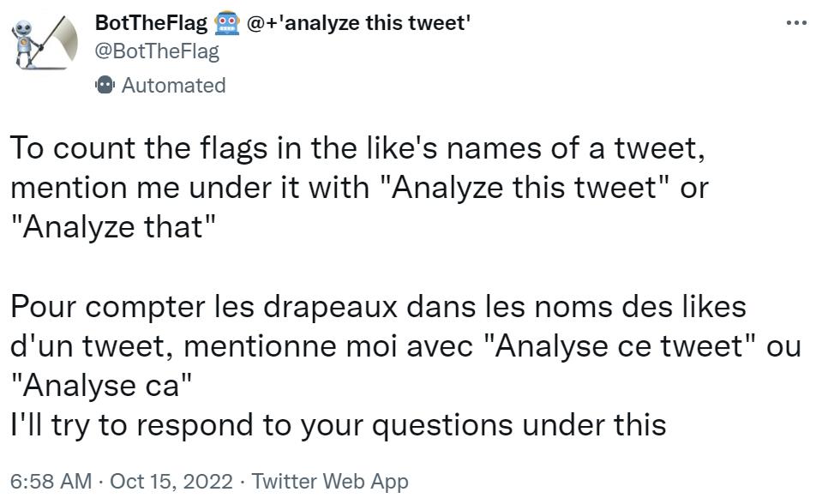Click the robot emoji in BotTheFlag's display name
Image resolution: width=822 pixels, height=504 pixels.
point(226,23)
